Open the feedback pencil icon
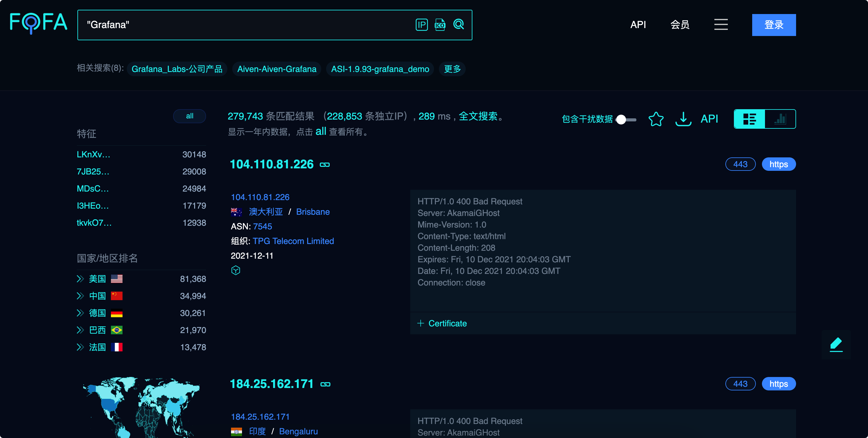This screenshot has width=868, height=438. (x=836, y=344)
